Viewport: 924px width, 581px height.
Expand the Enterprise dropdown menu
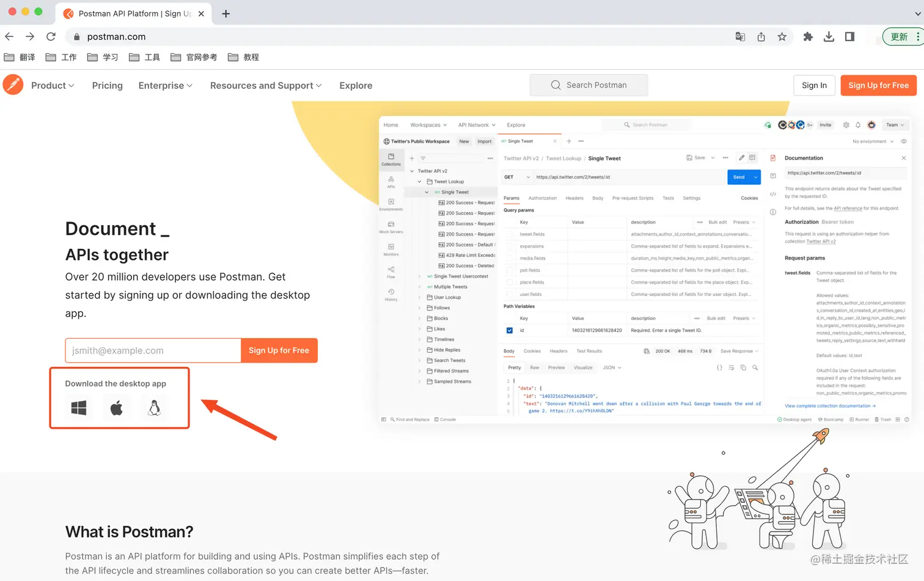(x=166, y=86)
